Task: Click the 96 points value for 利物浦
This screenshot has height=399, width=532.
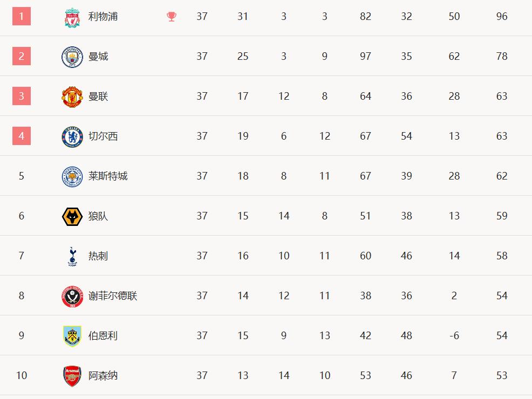Action: tap(502, 16)
